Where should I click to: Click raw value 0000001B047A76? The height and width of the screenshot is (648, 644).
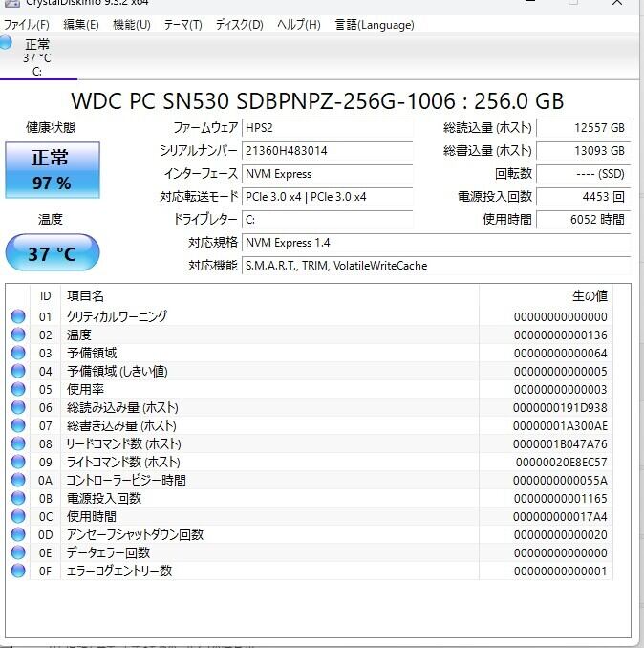pos(560,443)
